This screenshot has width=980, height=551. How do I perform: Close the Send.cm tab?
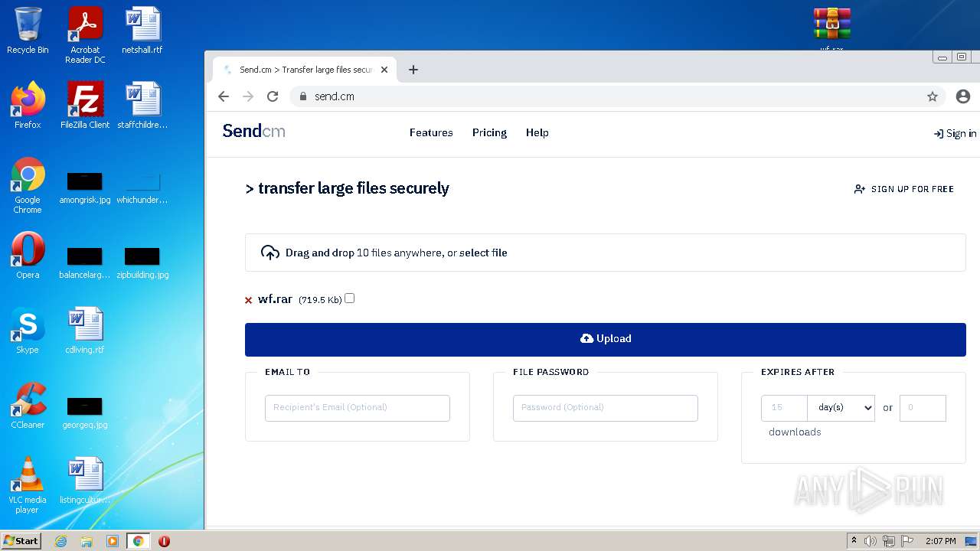pyautogui.click(x=384, y=70)
